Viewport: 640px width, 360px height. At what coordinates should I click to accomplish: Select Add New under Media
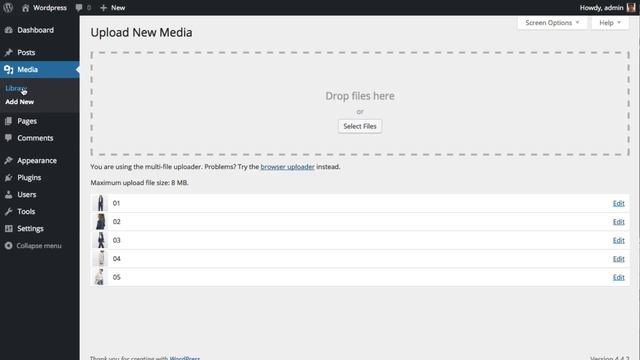(20, 102)
